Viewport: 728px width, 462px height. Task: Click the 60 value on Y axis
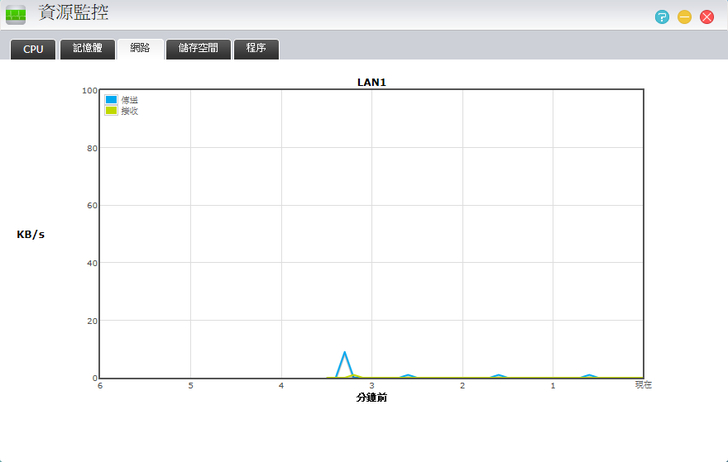tap(92, 206)
